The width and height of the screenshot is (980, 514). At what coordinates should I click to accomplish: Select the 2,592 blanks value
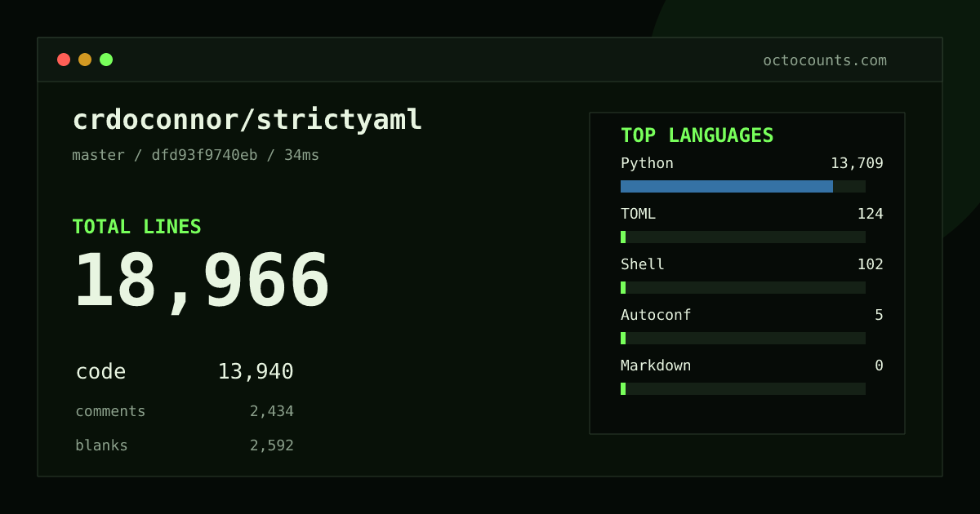click(x=272, y=445)
